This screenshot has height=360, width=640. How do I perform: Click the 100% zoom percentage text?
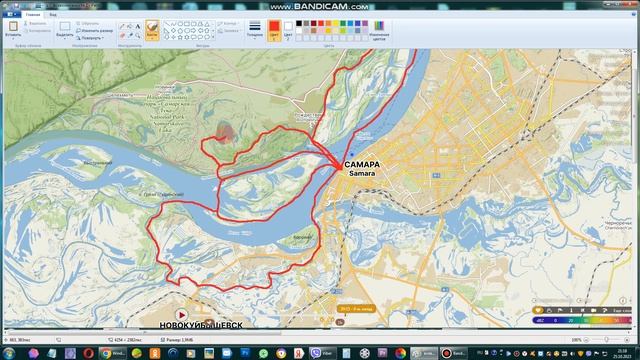pyautogui.click(x=576, y=340)
